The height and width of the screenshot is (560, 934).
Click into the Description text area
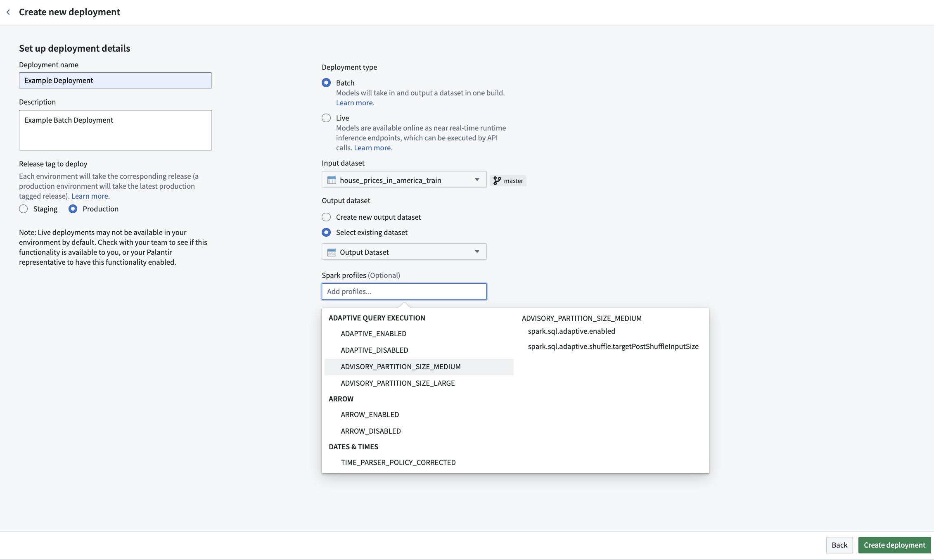(115, 130)
